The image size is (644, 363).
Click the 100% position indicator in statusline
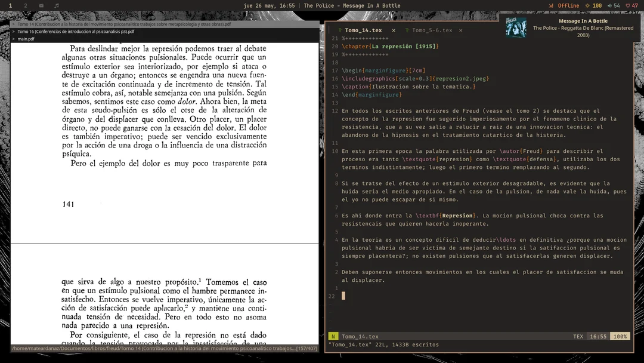(x=620, y=336)
